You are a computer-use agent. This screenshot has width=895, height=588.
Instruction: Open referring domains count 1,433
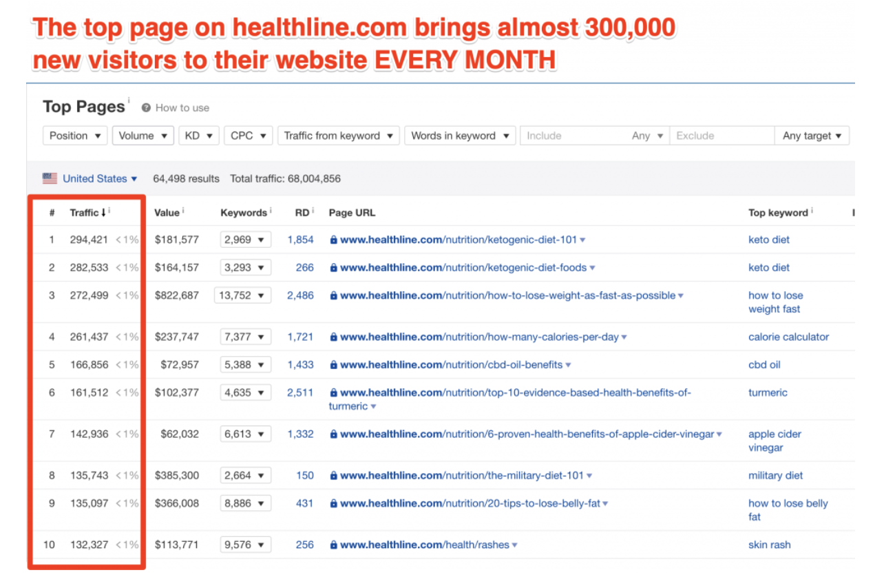point(300,364)
